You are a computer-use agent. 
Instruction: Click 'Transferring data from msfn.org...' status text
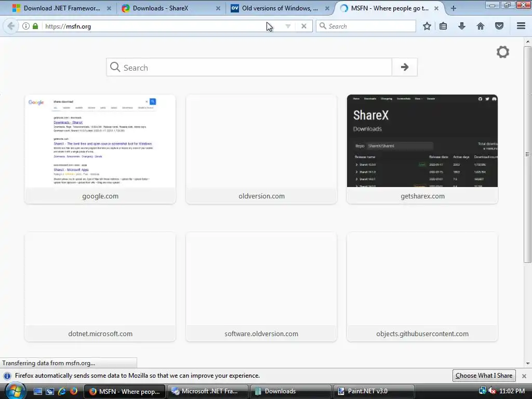48,363
